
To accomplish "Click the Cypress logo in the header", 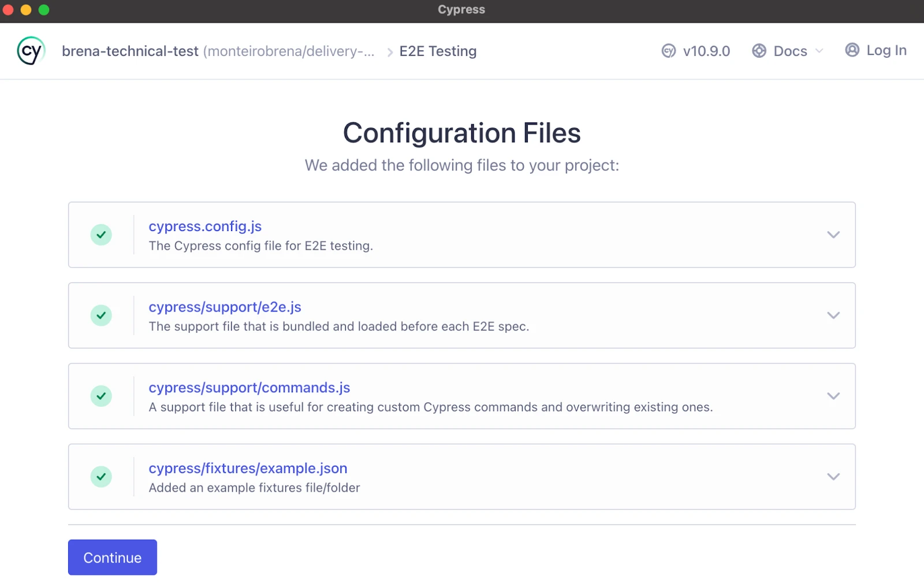I will (30, 50).
